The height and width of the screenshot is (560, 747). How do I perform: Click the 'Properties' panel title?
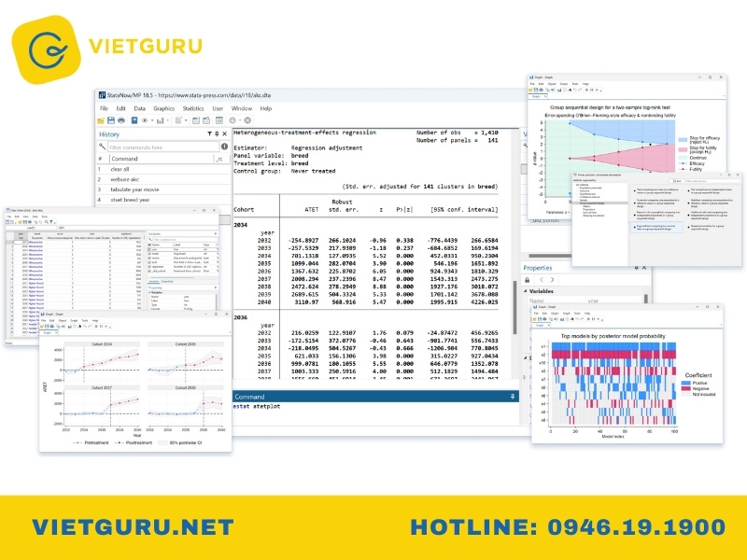[538, 268]
